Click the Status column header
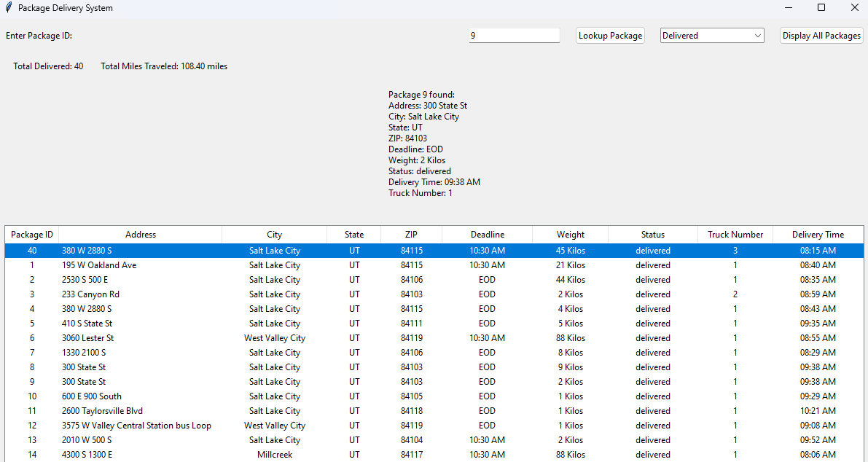Screen dimensions: 868x462 tap(652, 234)
